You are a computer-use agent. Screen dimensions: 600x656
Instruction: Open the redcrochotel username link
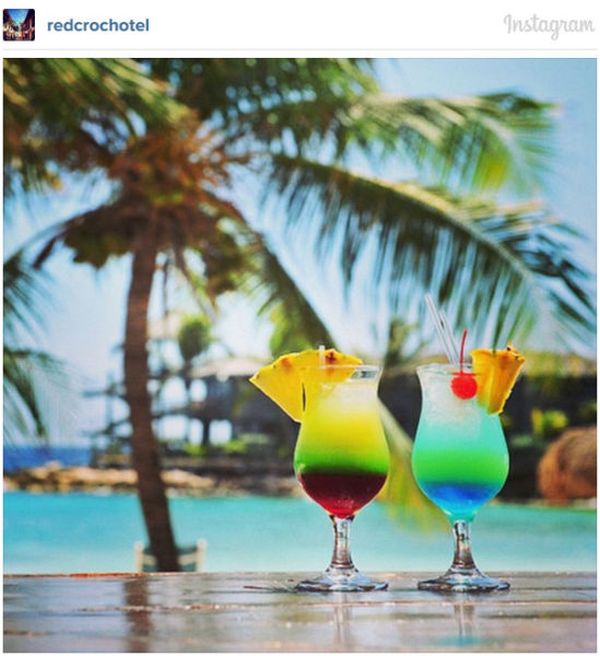(98, 26)
